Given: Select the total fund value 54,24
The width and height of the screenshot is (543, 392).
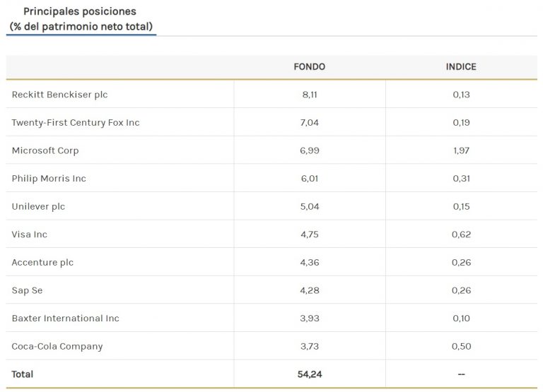Looking at the screenshot, I should pos(310,374).
